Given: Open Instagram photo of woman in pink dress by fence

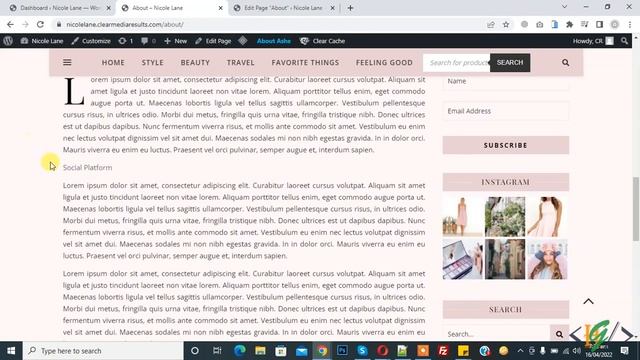Looking at the screenshot, I should tap(463, 217).
